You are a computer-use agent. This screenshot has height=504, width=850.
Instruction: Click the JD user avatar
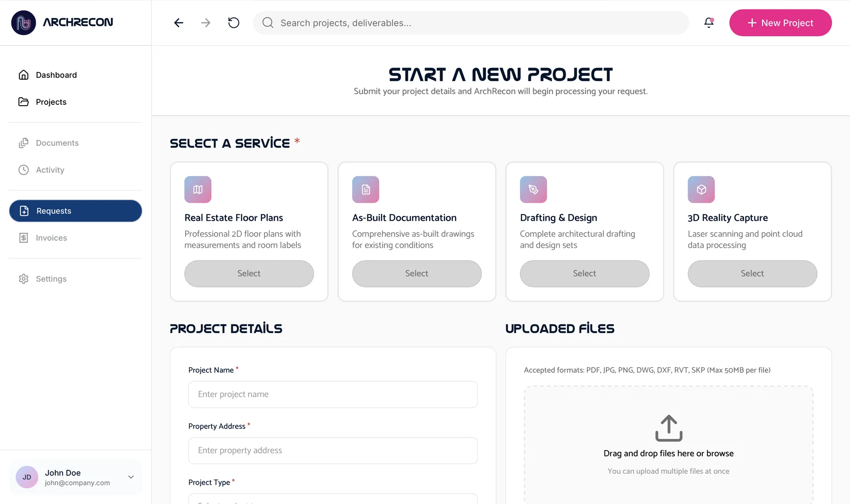[x=27, y=477]
